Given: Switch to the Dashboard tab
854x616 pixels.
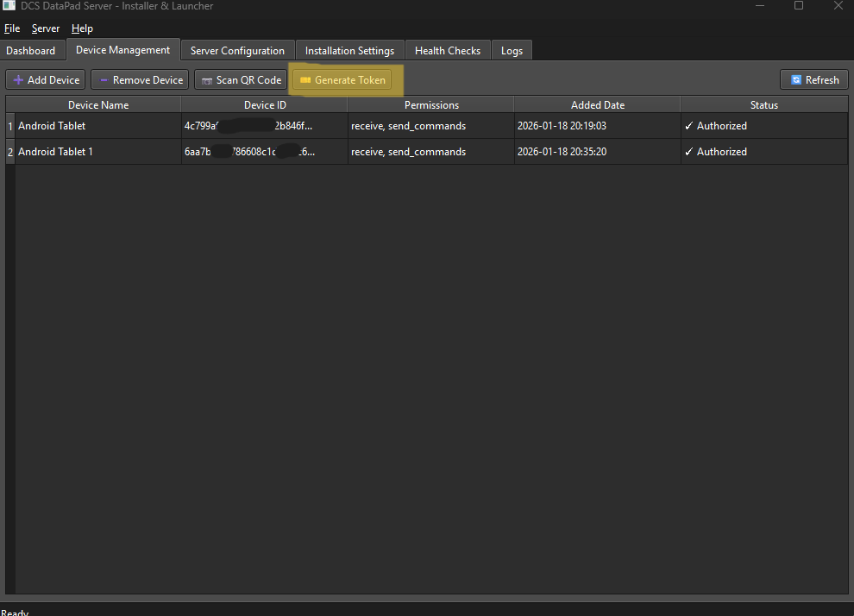Looking at the screenshot, I should [30, 51].
